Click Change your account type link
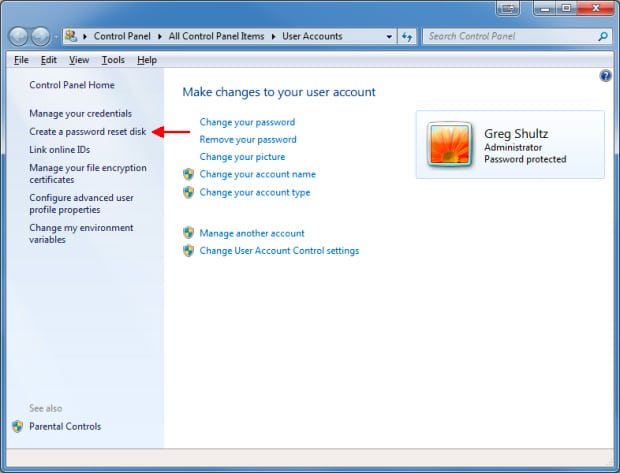Viewport: 620px width, 473px height. pos(255,192)
